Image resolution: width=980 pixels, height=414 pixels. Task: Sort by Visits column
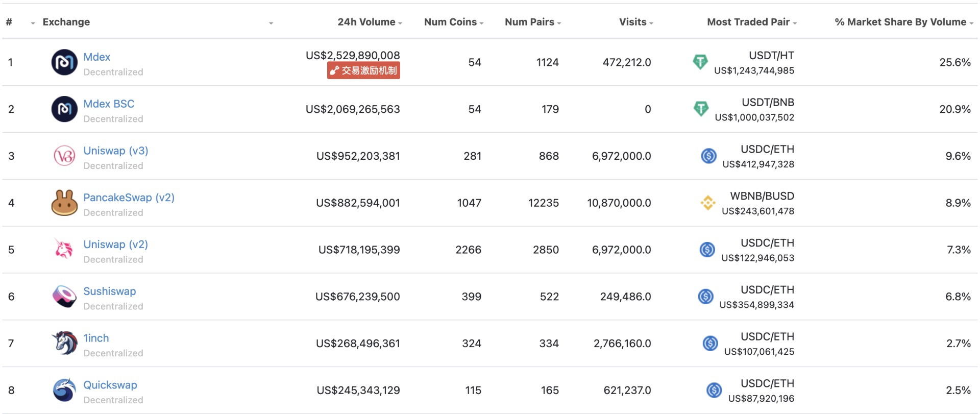pos(636,22)
